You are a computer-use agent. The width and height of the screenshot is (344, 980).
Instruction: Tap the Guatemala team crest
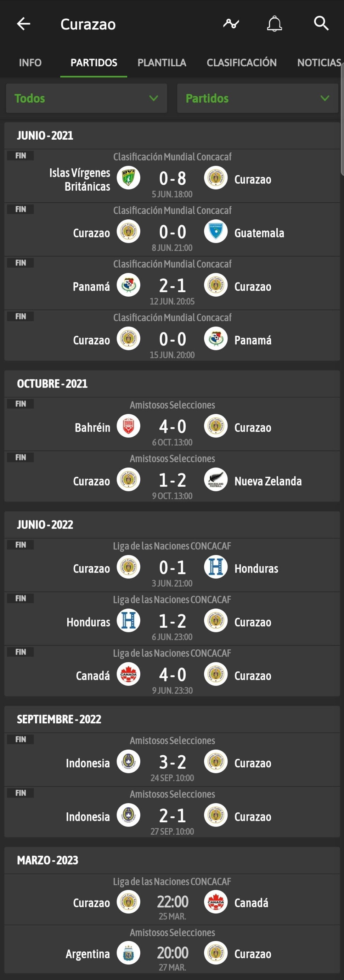(x=215, y=231)
